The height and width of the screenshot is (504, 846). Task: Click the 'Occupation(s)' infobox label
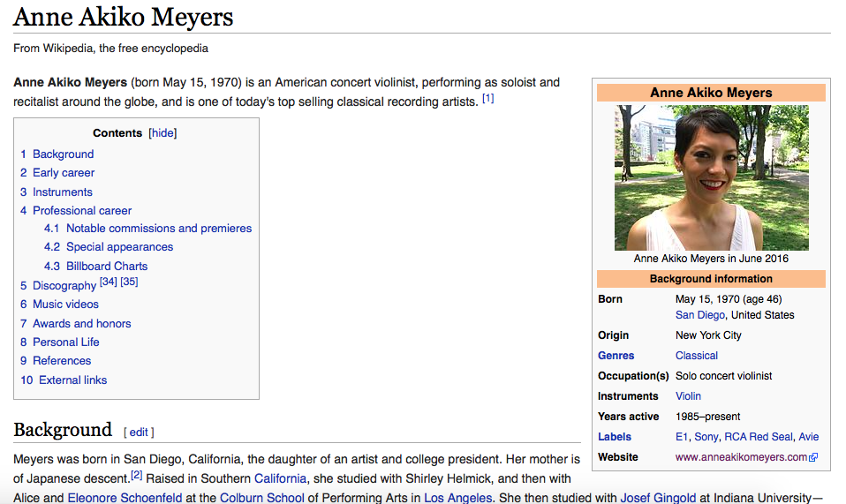(633, 376)
